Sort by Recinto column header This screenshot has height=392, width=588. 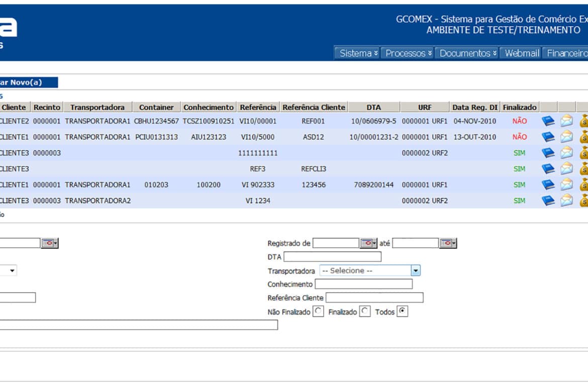(x=47, y=107)
